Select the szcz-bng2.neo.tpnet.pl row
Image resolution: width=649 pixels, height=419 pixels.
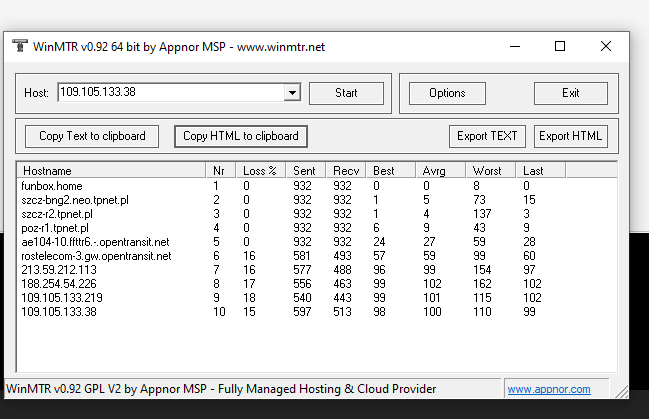[317, 200]
